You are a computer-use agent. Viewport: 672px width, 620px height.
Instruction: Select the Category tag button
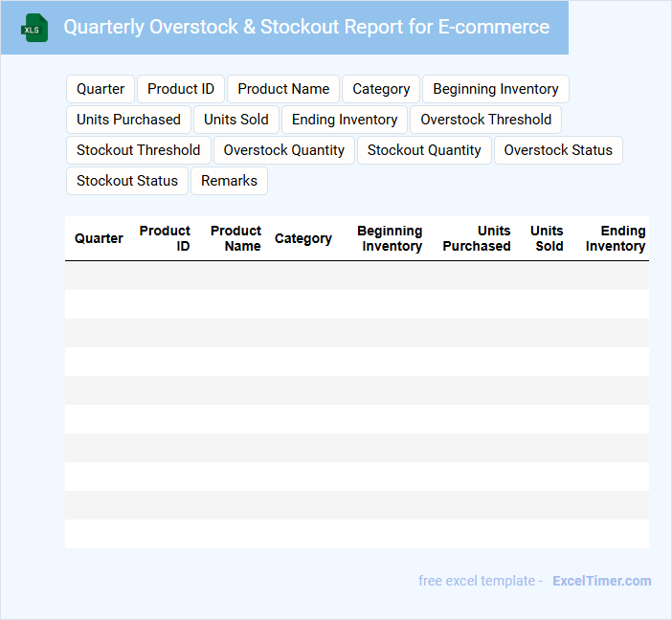pyautogui.click(x=381, y=89)
